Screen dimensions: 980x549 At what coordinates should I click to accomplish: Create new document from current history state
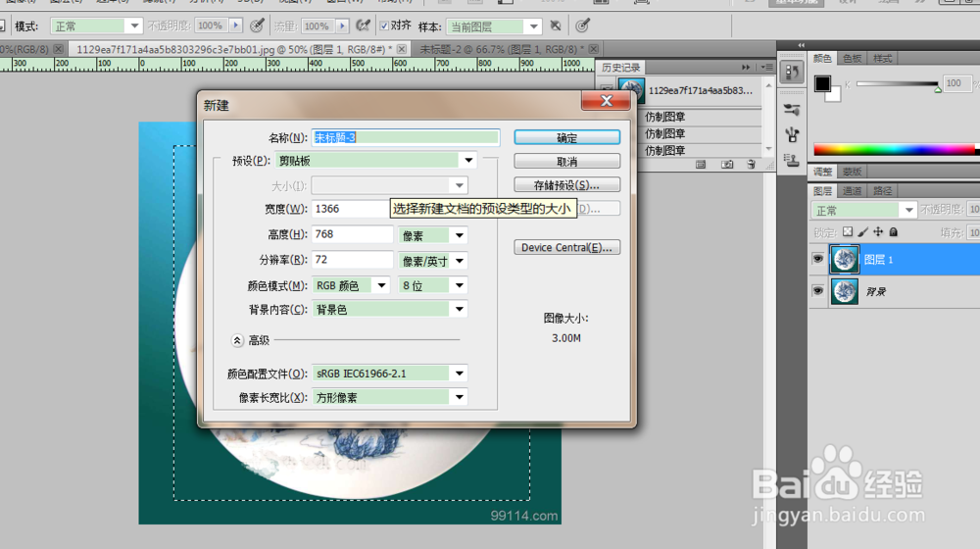tap(701, 165)
